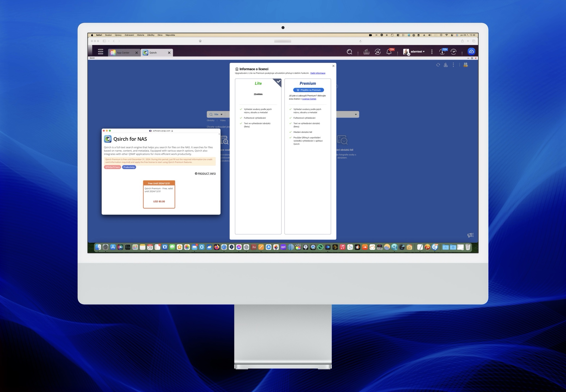Close the Informace o licenci dialog

(x=333, y=66)
